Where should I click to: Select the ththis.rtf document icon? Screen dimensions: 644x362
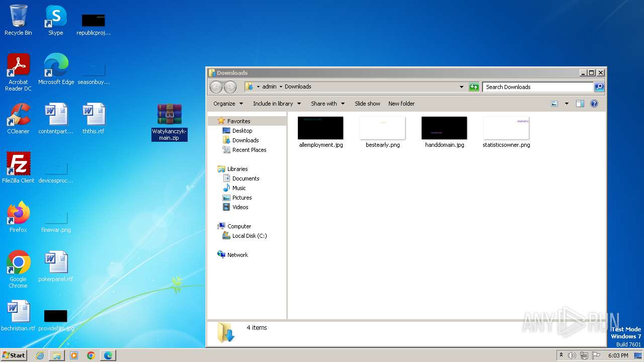tap(94, 119)
